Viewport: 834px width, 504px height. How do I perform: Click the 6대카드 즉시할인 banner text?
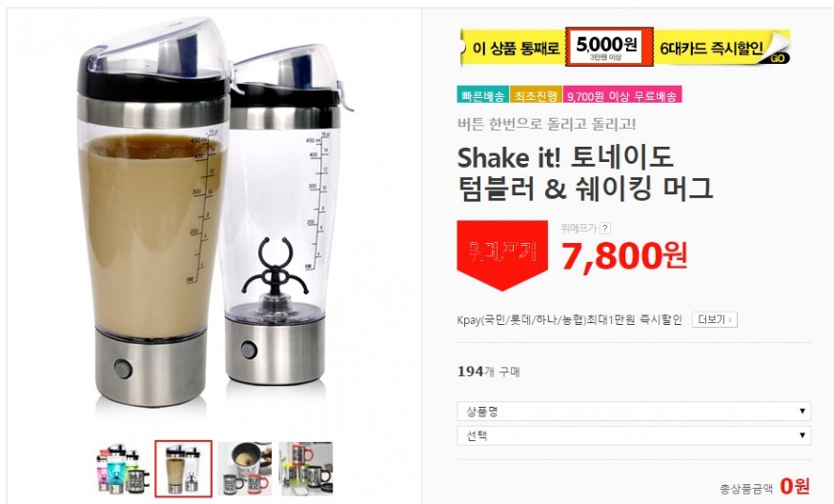[711, 49]
